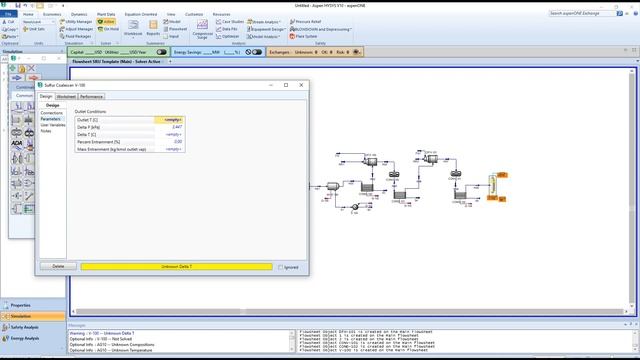Image resolution: width=640 pixels, height=360 pixels.
Task: Click the red energy stream arrow in palette
Action: tap(33, 78)
